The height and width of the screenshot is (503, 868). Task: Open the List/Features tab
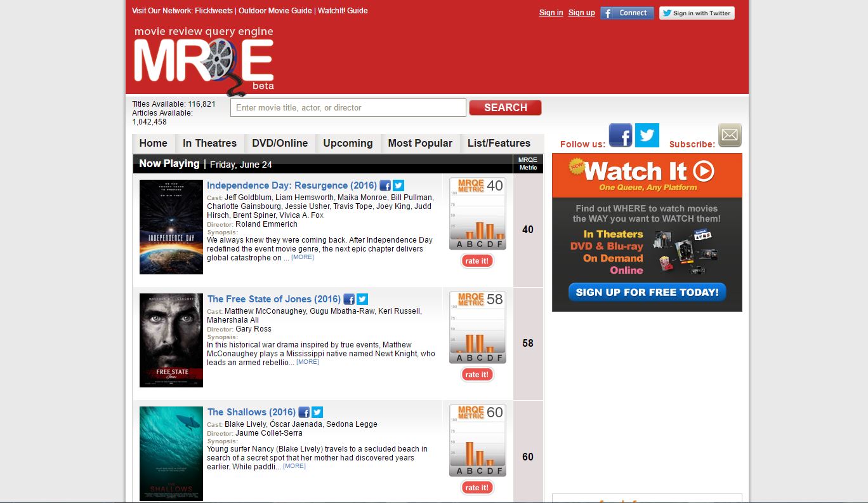pyautogui.click(x=499, y=144)
